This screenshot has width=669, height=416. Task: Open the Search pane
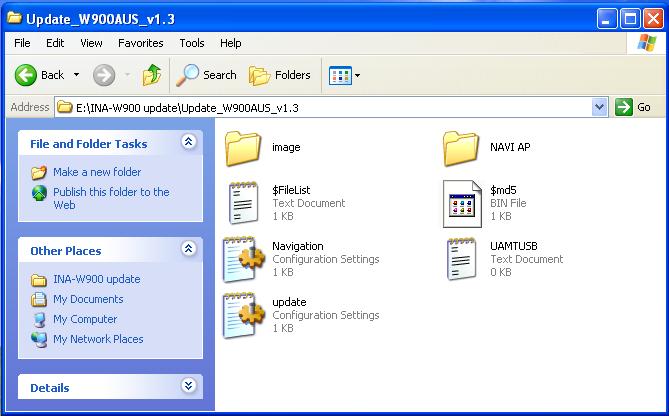[x=206, y=75]
